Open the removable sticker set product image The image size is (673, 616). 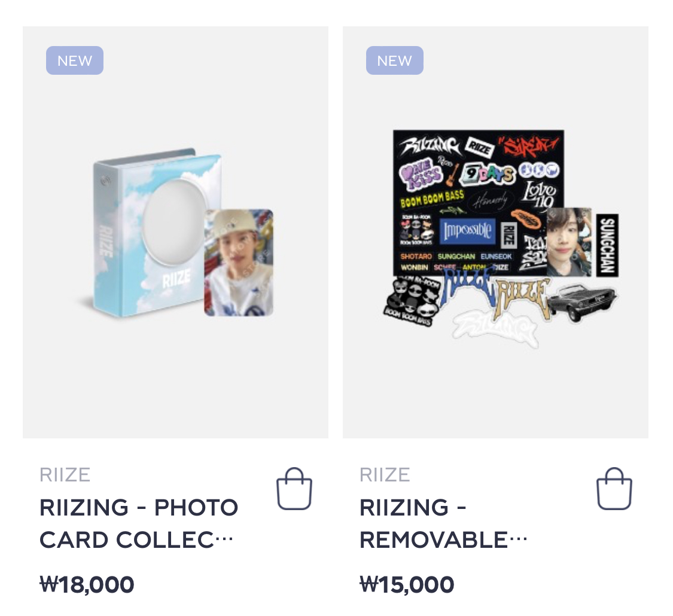click(x=495, y=232)
